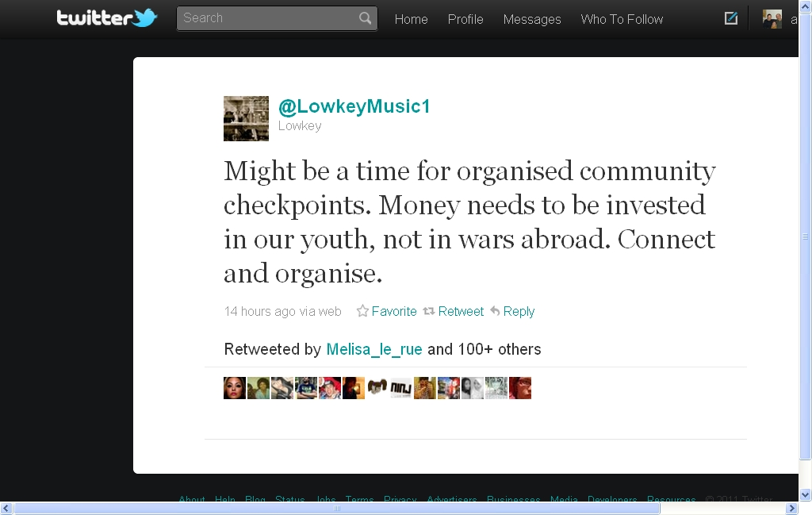The image size is (812, 515).
Task: Click the Retweet arrows icon
Action: click(429, 311)
